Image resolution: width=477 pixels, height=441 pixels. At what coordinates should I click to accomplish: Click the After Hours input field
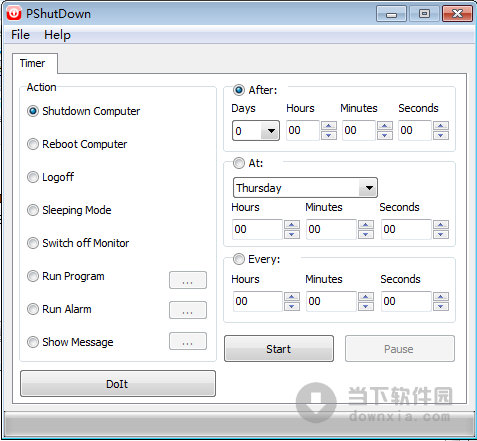[303, 130]
